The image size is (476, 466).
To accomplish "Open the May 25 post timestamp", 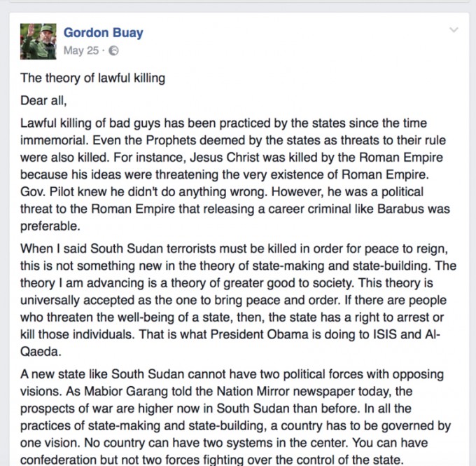I will point(80,50).
